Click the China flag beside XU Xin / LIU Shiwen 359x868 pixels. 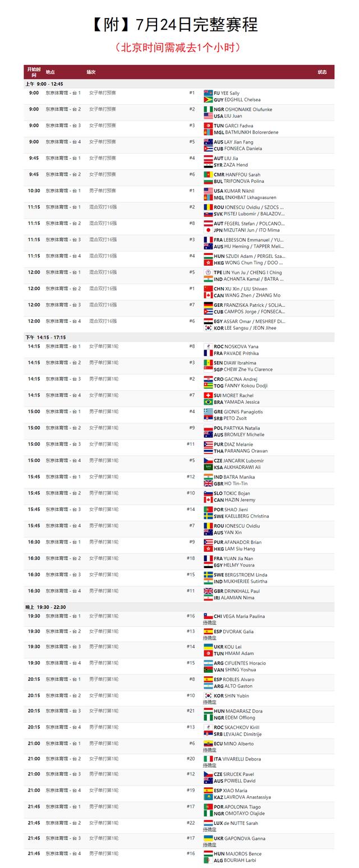pos(208,288)
